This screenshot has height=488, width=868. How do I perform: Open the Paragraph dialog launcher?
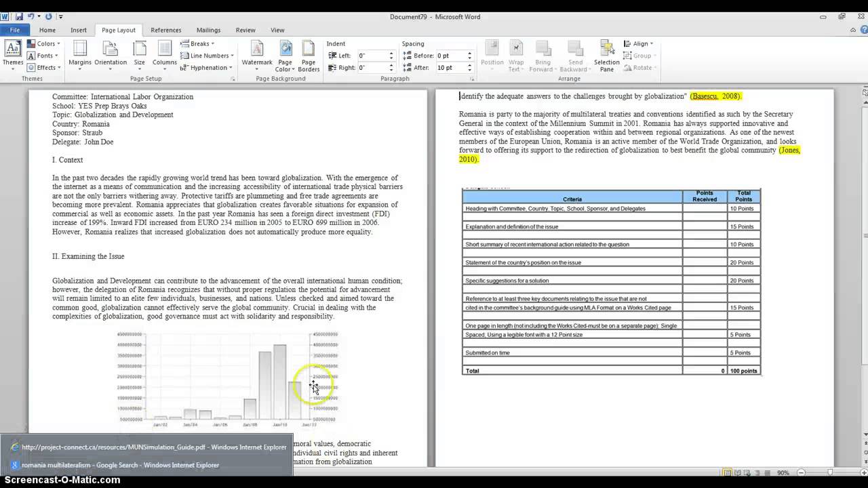point(471,79)
